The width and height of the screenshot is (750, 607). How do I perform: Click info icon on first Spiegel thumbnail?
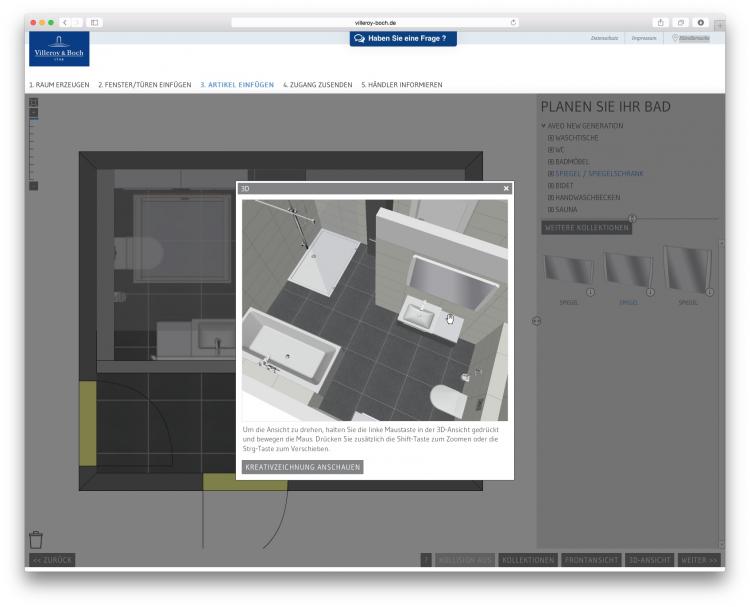coord(590,292)
